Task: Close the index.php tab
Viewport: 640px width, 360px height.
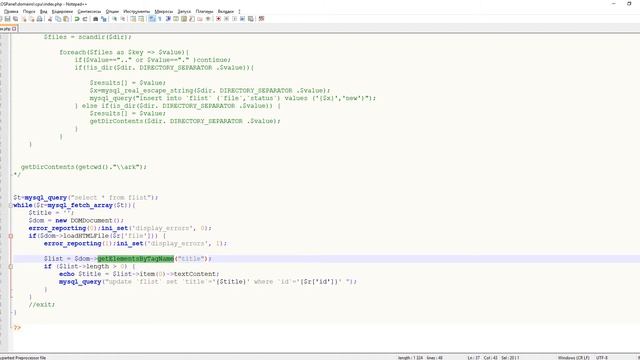Action: coord(14,29)
